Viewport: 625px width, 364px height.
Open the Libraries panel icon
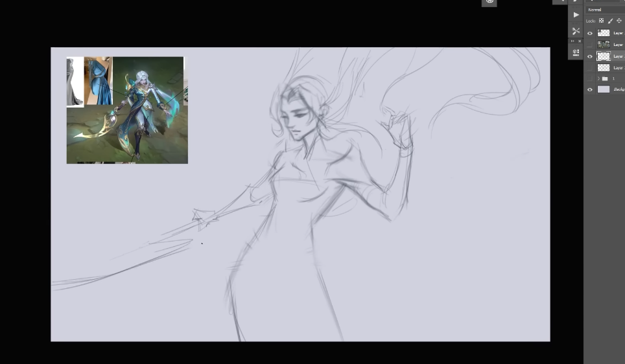tap(576, 52)
